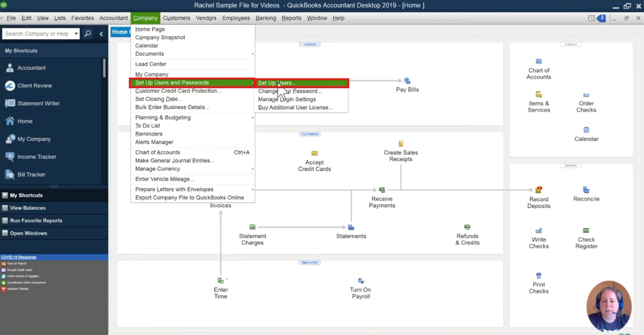This screenshot has height=335, width=644.
Task: Open the Create Sales Receipts icon
Action: [x=401, y=144]
